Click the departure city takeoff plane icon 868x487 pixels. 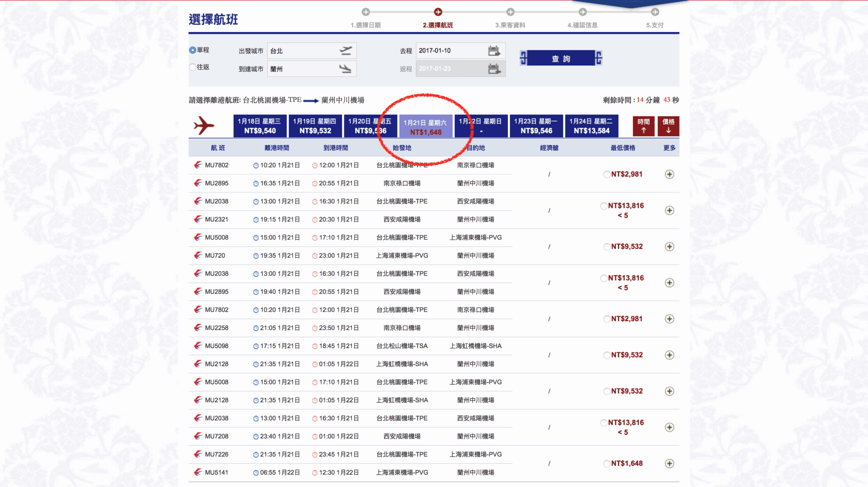pos(345,51)
